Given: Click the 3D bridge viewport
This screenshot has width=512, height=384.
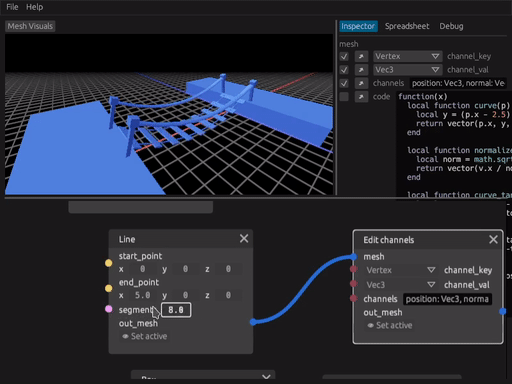Looking at the screenshot, I should (169, 114).
